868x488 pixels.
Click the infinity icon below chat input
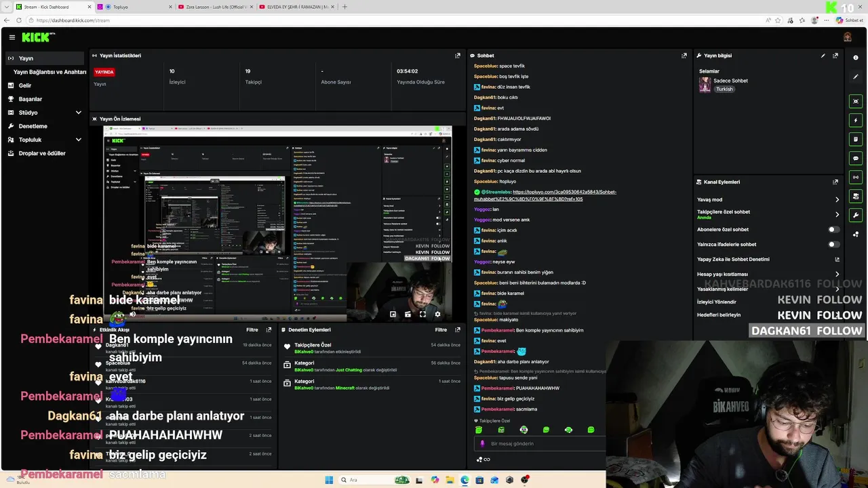[486, 460]
